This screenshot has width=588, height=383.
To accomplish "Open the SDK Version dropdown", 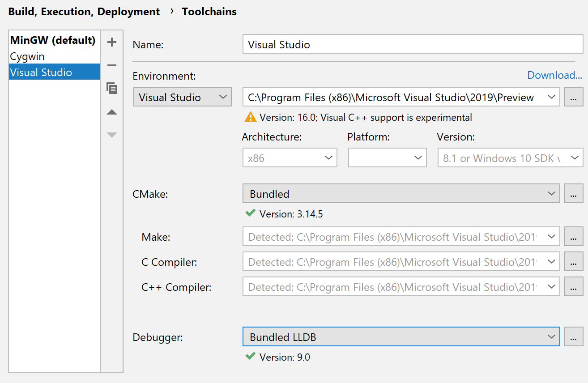I will 510,158.
